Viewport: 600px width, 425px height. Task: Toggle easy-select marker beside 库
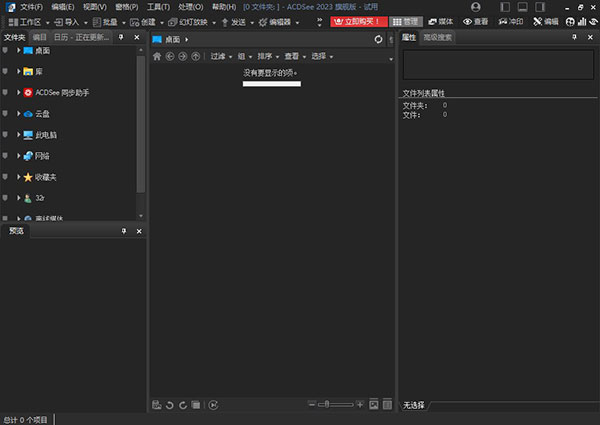5,71
